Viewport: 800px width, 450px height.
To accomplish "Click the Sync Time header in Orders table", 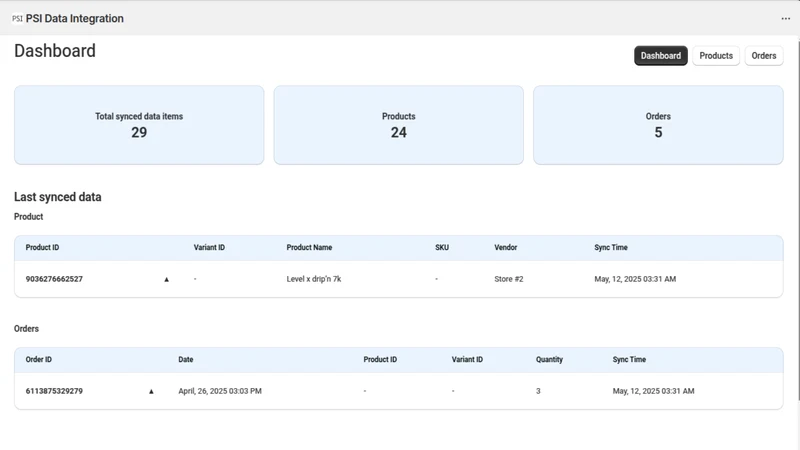I will tap(629, 360).
